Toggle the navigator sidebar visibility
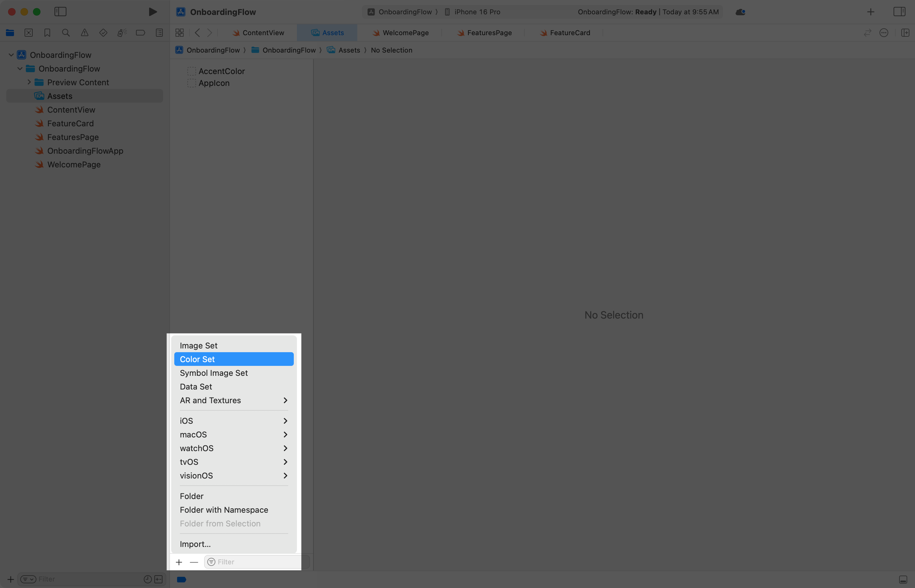Image resolution: width=915 pixels, height=588 pixels. pos(60,12)
